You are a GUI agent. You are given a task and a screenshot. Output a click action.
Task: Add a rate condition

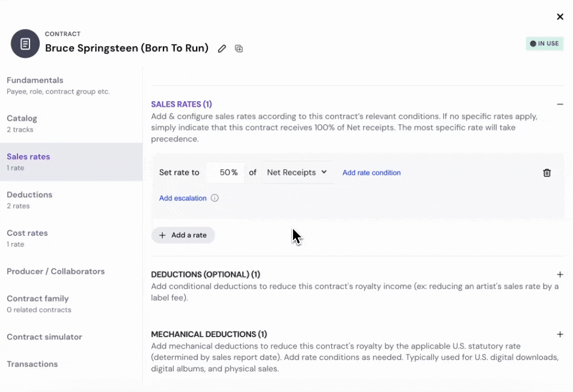[x=371, y=173]
